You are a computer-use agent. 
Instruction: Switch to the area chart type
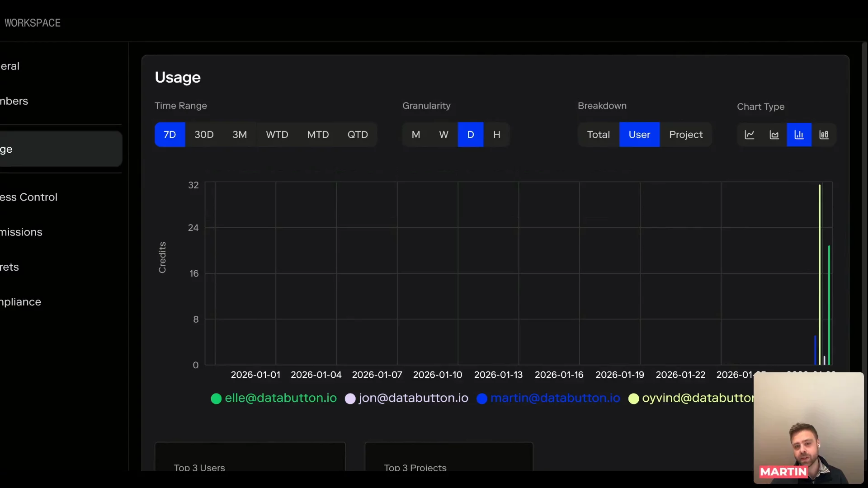[x=774, y=135]
